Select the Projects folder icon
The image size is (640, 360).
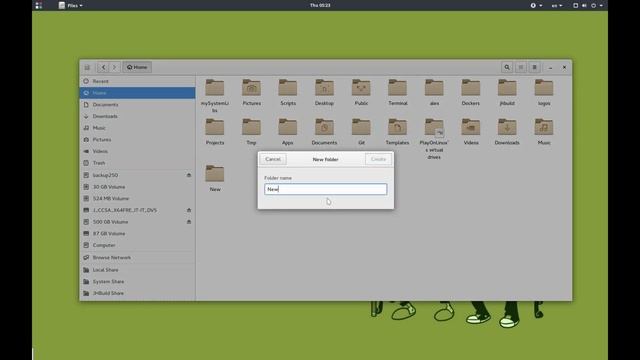215,127
